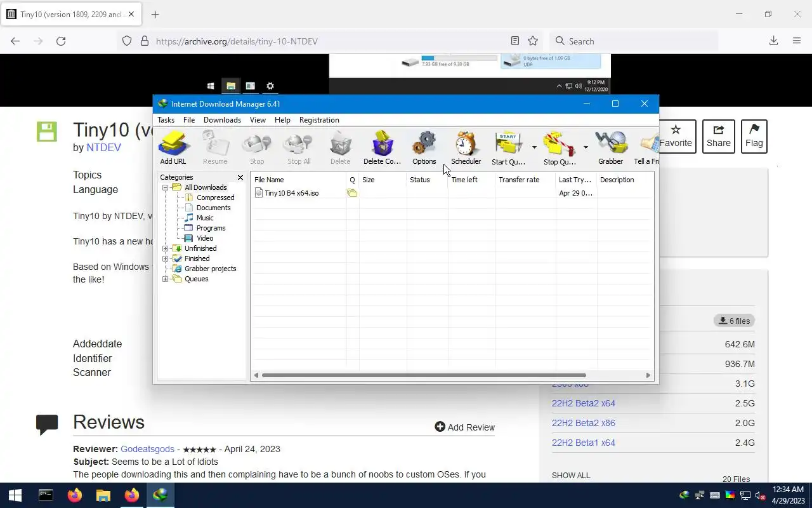Bookmark this page star icon
The image size is (812, 508).
pos(533,41)
